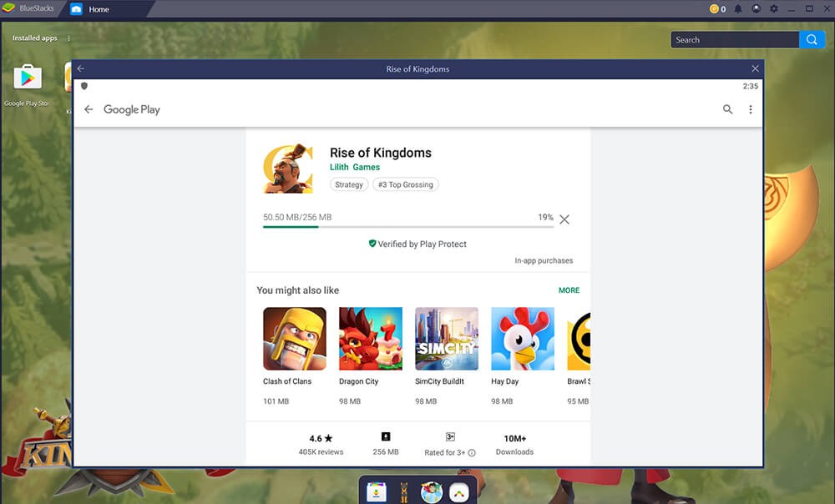Screen dimensions: 835x504
Task: Click the Installed apps heading
Action: [34, 38]
